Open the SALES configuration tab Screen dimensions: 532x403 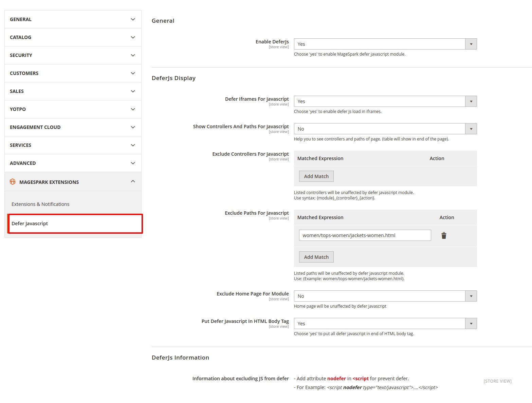pos(73,91)
